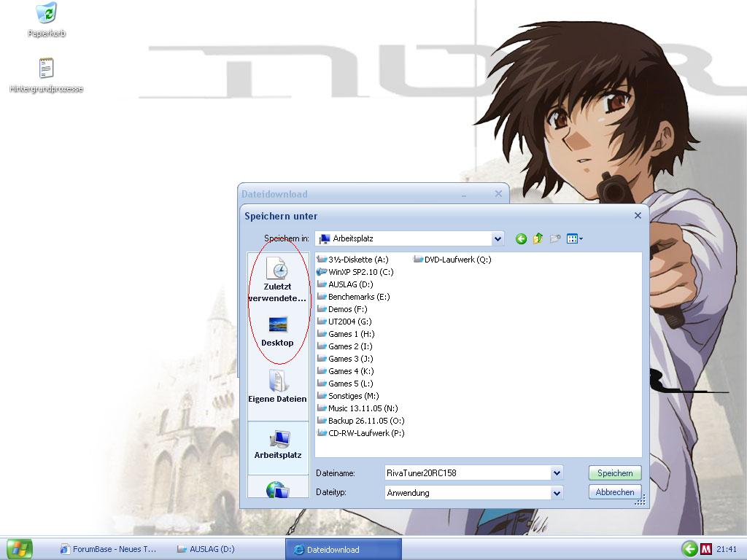This screenshot has width=747, height=560.
Task: Select Netzwerkumgebung globe icon in places bar
Action: (x=278, y=489)
